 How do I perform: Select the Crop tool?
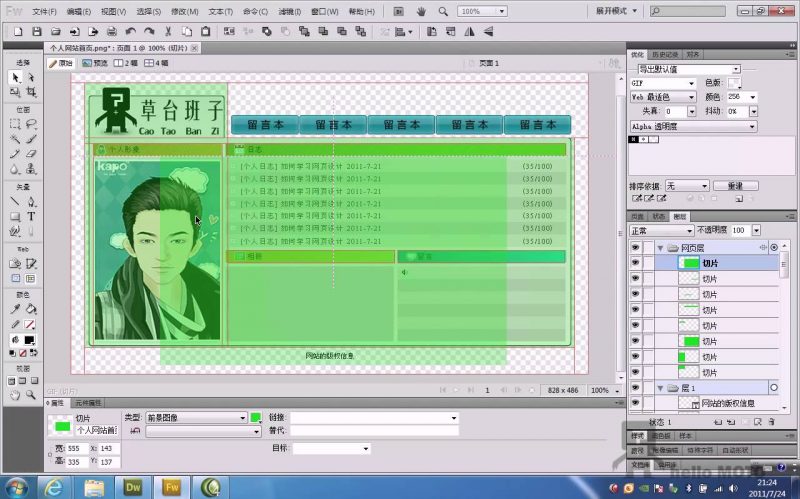pos(31,92)
